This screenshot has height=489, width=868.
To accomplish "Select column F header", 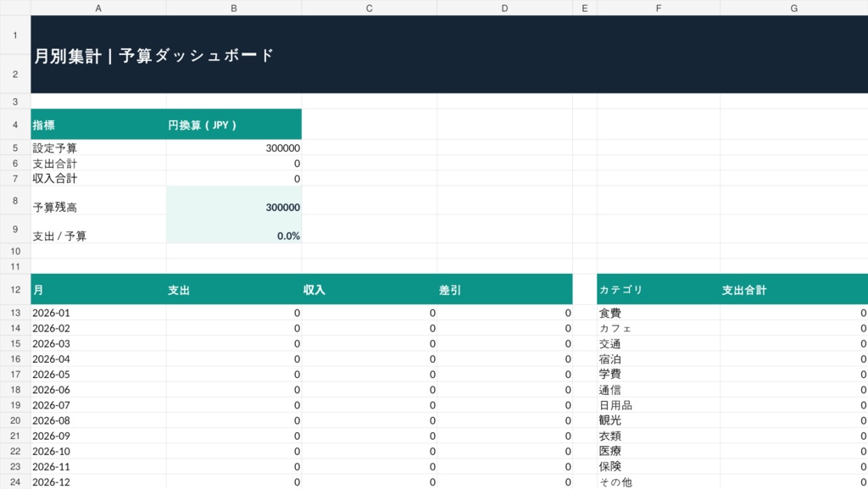I will (x=658, y=8).
